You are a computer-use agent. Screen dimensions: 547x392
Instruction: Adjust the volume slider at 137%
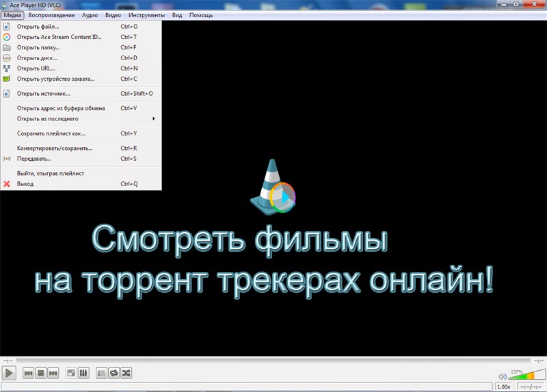(527, 374)
